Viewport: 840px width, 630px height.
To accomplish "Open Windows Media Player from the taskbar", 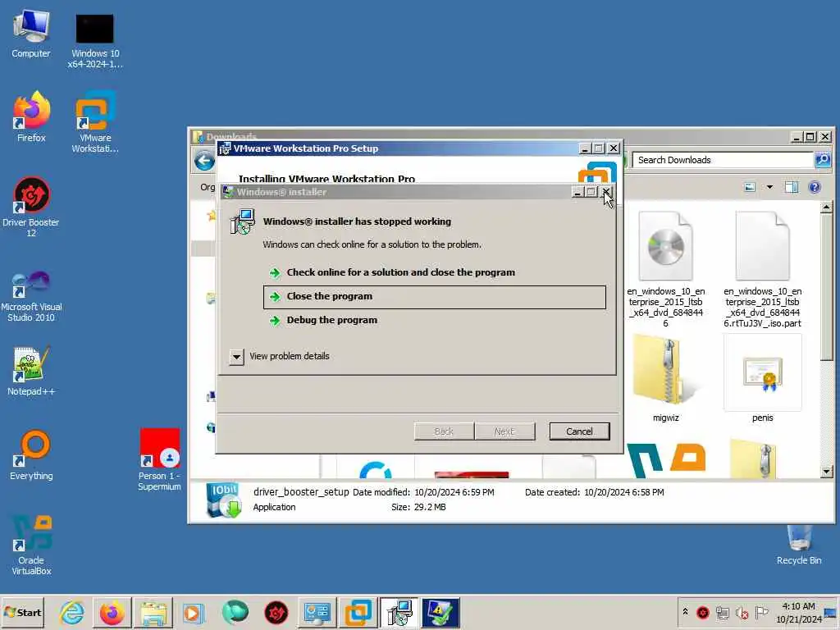I will click(194, 612).
